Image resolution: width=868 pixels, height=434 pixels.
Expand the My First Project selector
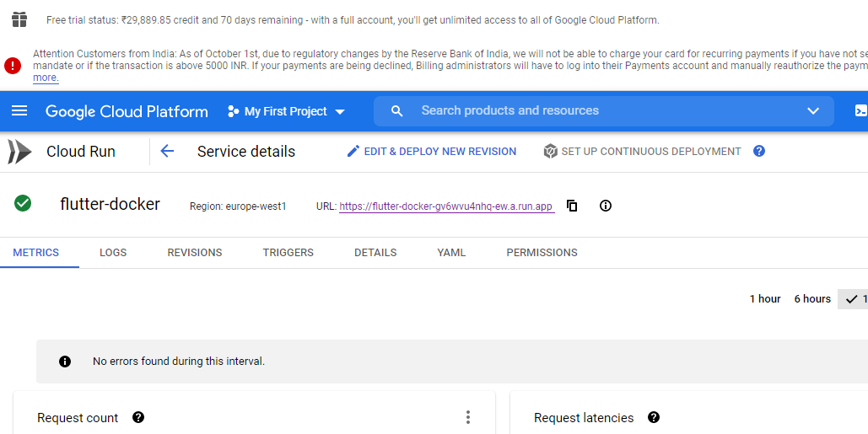(x=287, y=111)
